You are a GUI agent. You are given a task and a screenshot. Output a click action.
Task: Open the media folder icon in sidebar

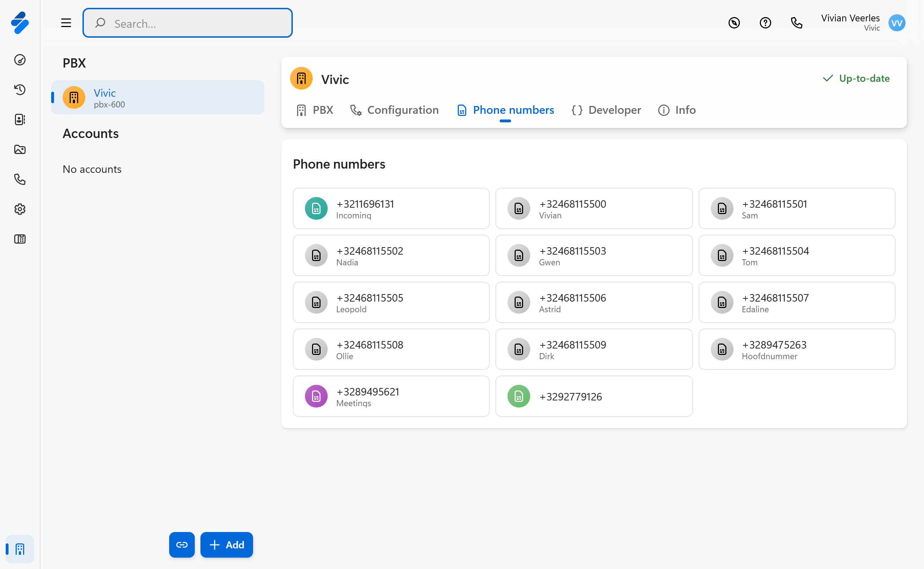point(20,149)
